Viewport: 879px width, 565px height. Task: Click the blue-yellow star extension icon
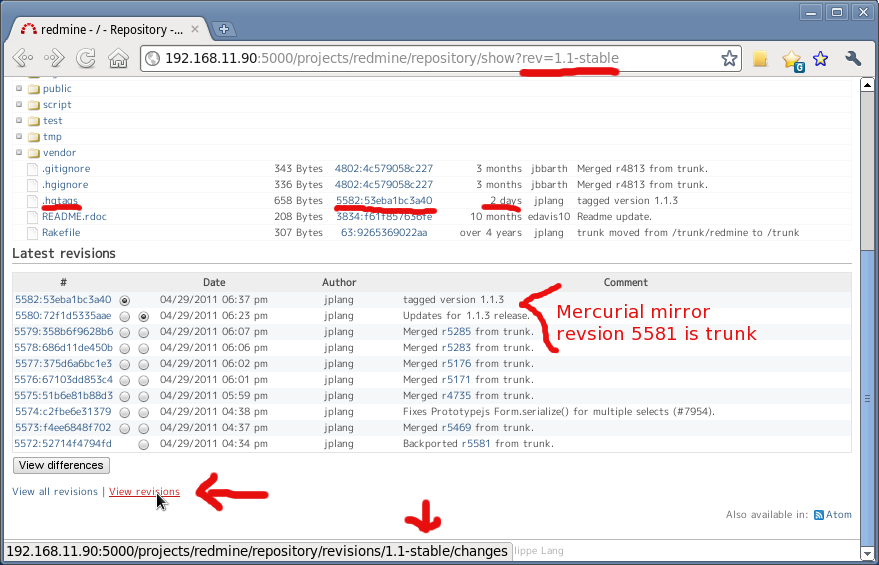pos(820,58)
